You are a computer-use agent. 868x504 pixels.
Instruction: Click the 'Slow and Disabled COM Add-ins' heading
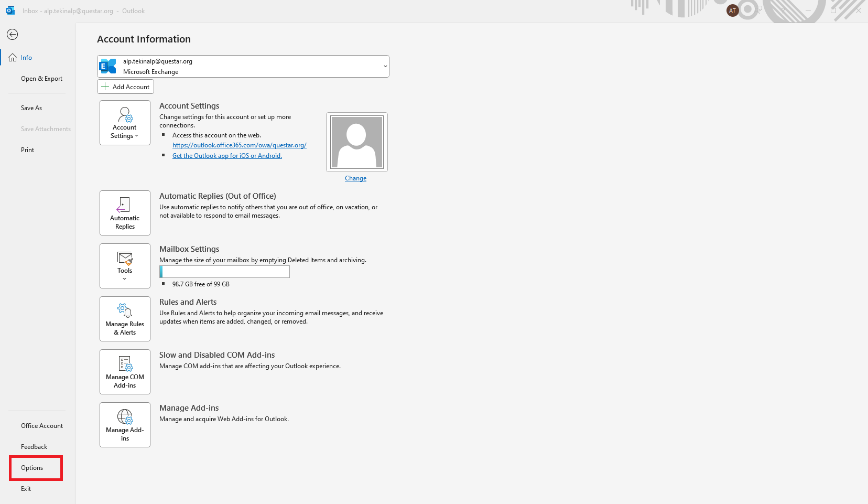pyautogui.click(x=217, y=355)
